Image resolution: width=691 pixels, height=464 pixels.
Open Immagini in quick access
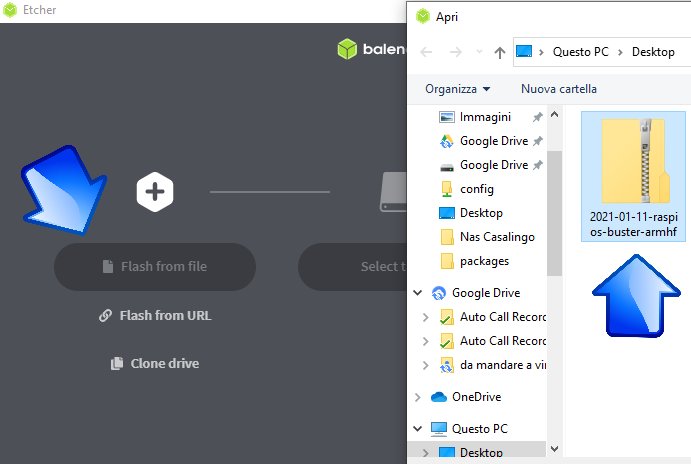click(484, 117)
